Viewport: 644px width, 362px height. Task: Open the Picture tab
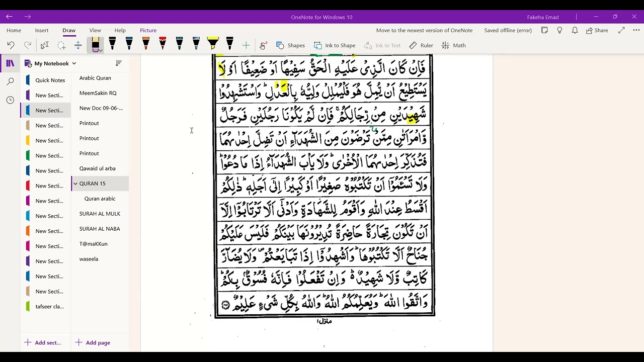(x=148, y=30)
